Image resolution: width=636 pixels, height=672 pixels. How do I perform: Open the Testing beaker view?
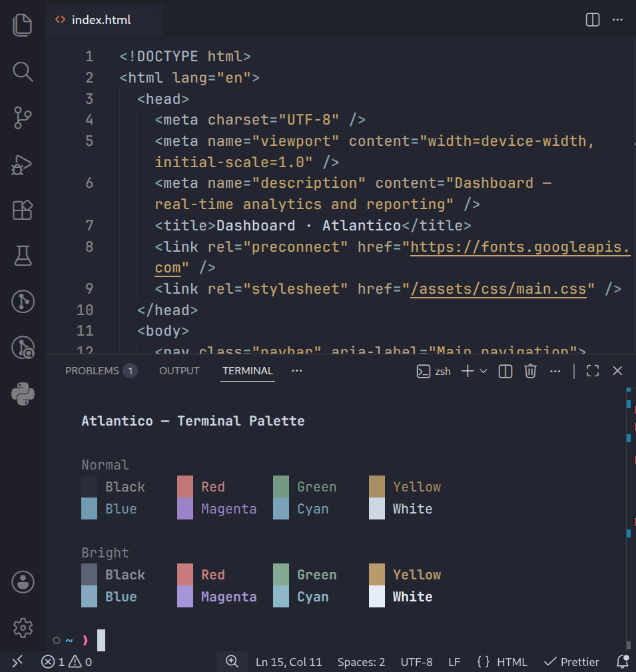[x=22, y=256]
